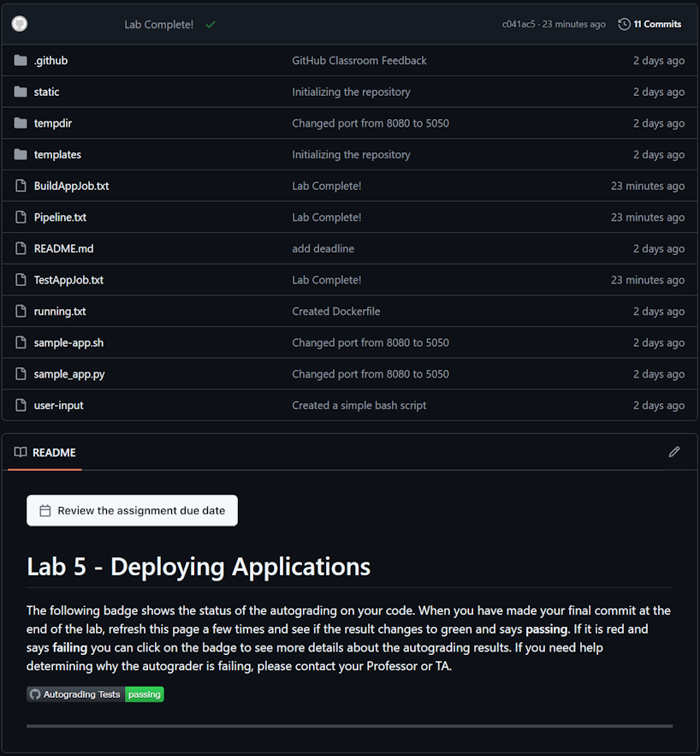Open commit hash c041ac5
Viewport: 700px width, 756px height.
click(518, 24)
